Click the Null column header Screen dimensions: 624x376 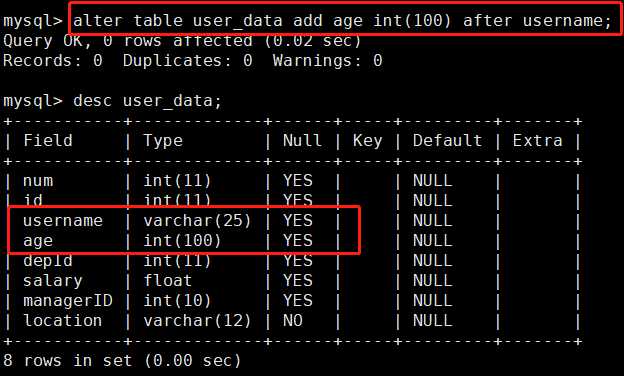coord(302,140)
